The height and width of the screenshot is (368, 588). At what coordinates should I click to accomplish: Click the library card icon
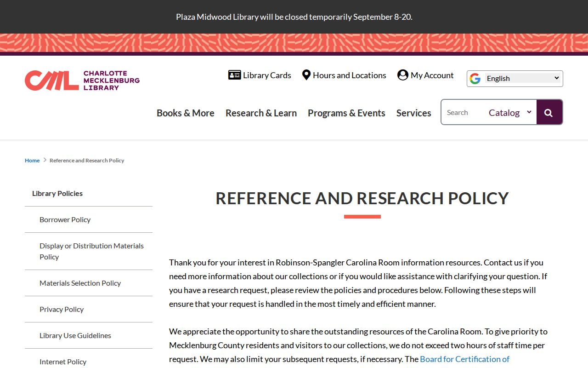click(x=234, y=75)
